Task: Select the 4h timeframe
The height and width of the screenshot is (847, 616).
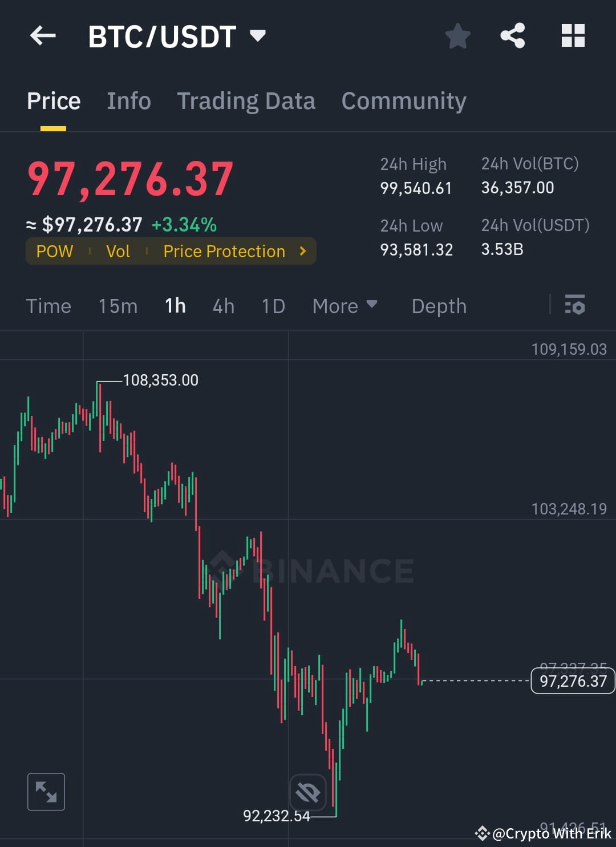Action: 223,306
